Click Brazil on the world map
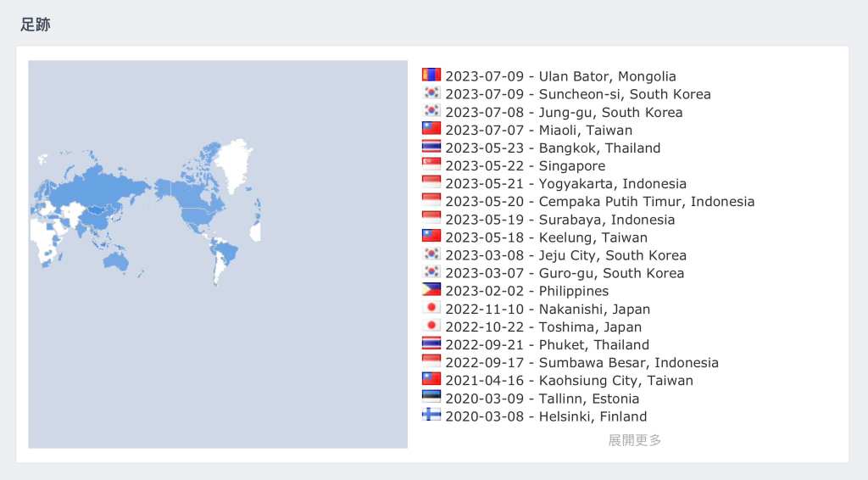The height and width of the screenshot is (480, 868). point(225,251)
